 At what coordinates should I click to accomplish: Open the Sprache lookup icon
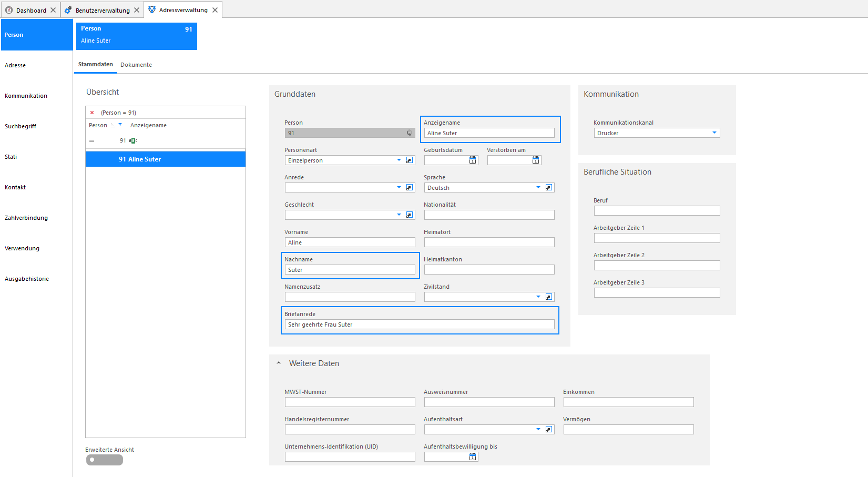[549, 188]
